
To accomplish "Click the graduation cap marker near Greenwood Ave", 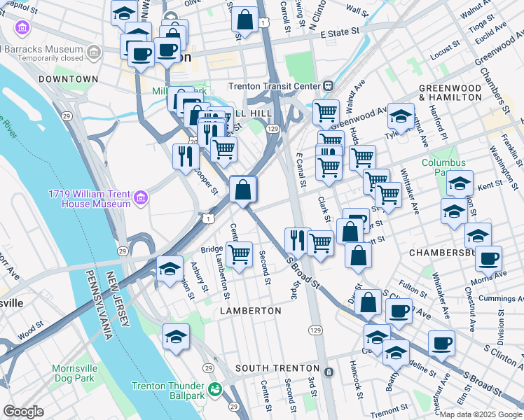I will pos(401,119).
